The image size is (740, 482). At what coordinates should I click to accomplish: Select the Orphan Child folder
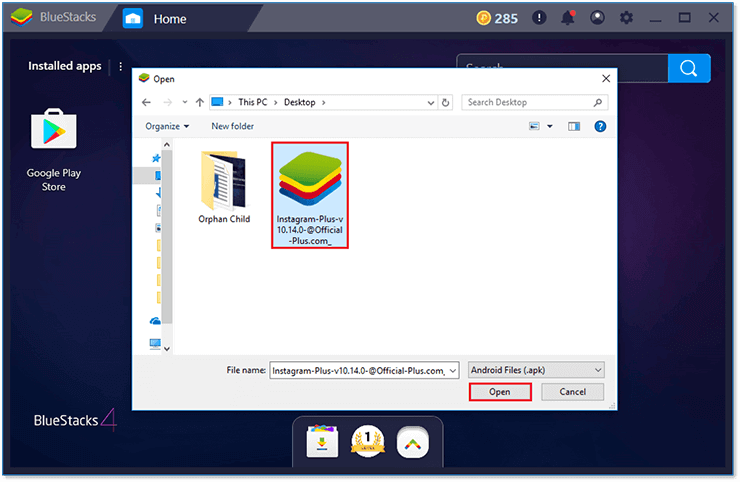(x=224, y=187)
